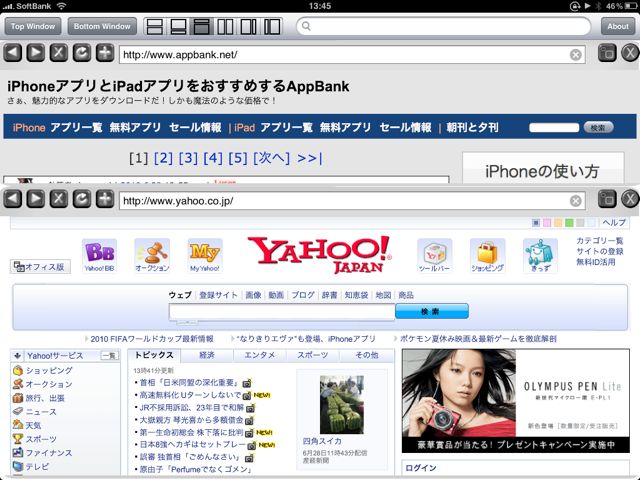Jump to last page with >>| link
Image resolution: width=640 pixels, height=480 pixels.
(x=310, y=158)
